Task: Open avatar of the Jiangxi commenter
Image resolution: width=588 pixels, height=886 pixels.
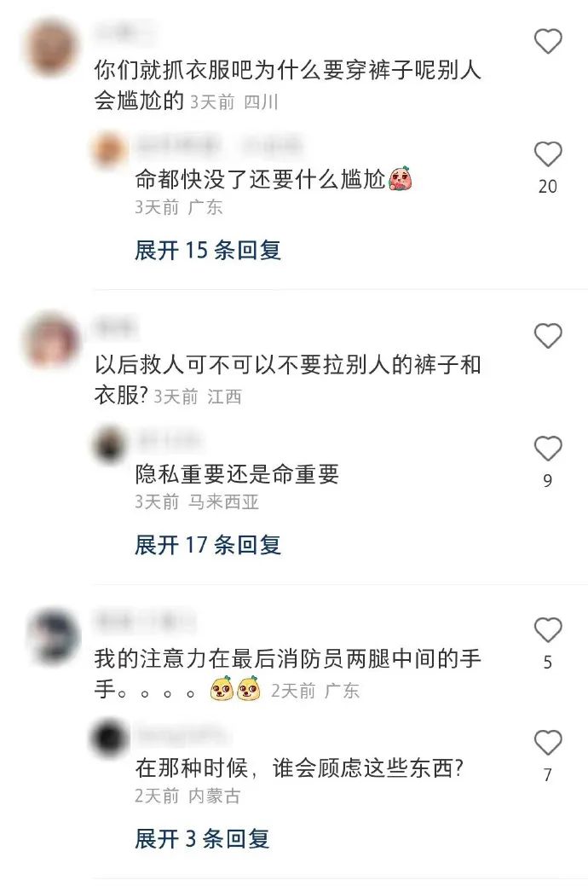Action: 52,341
